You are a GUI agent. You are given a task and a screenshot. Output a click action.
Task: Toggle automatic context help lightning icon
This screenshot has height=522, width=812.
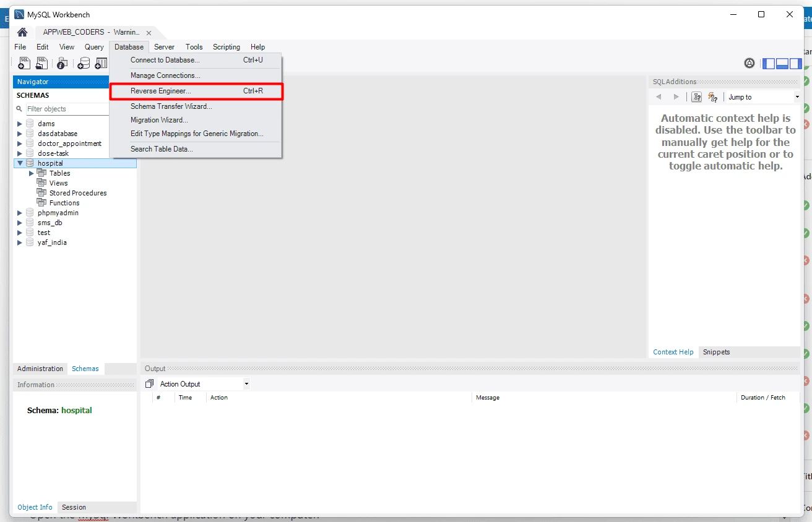(712, 97)
